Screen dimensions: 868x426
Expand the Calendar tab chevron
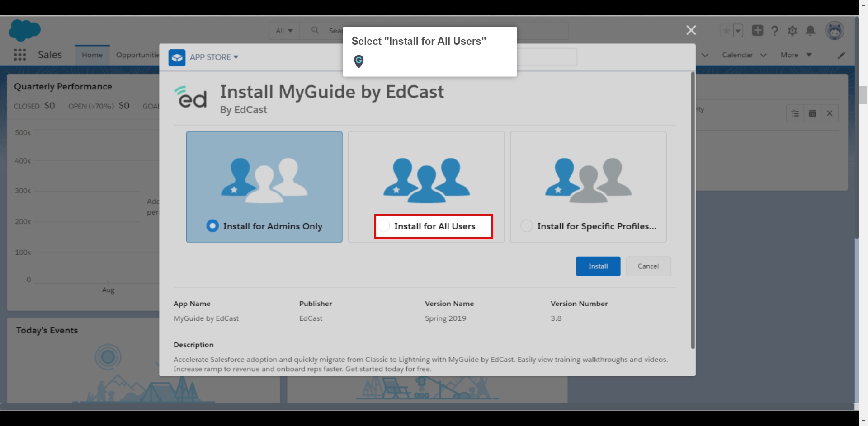764,55
